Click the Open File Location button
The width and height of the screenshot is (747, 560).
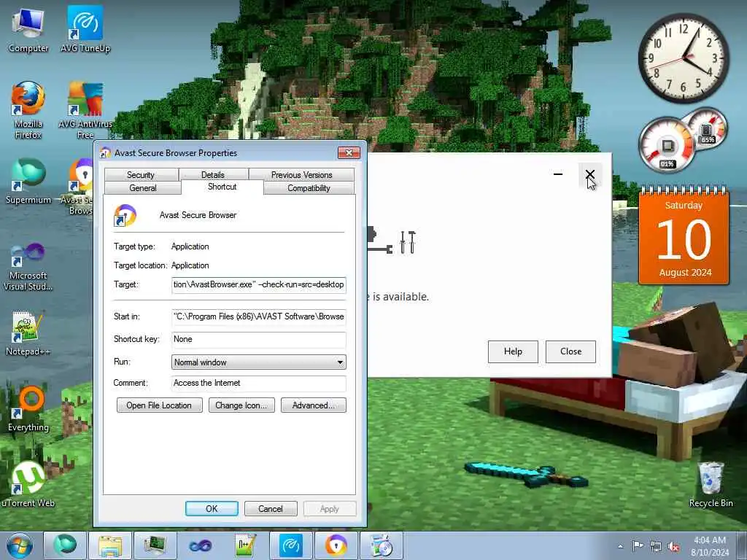[x=159, y=405]
